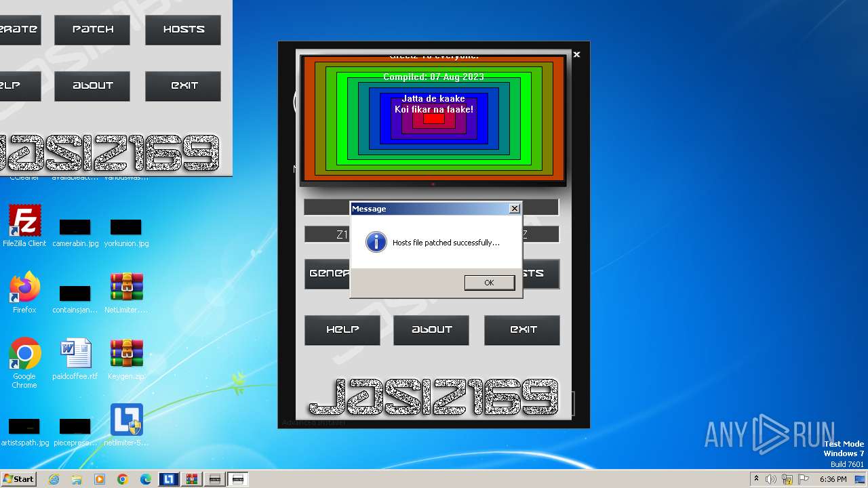Click the clock showing 6:36 PM
The image size is (868, 488).
(x=833, y=479)
